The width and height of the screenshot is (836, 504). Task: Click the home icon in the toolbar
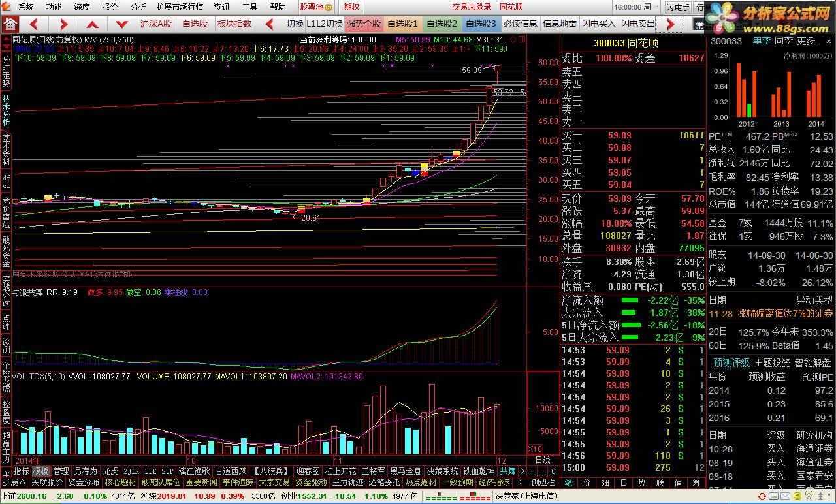pyautogui.click(x=10, y=24)
